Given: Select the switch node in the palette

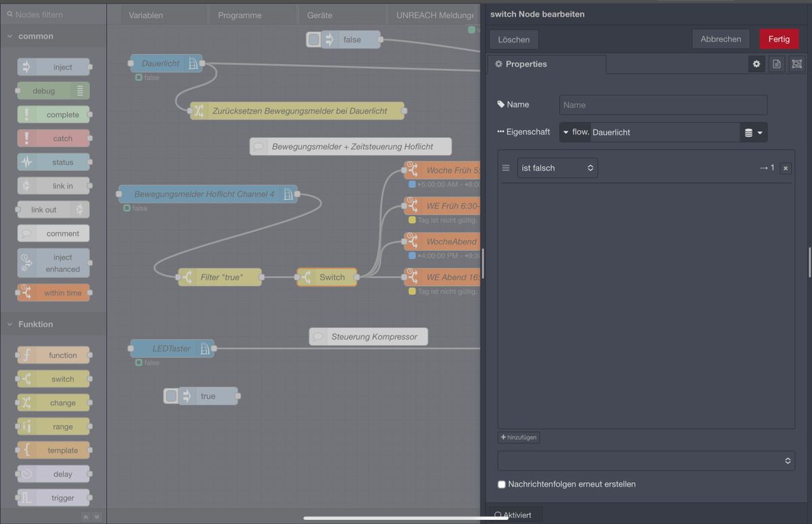Looking at the screenshot, I should 53,379.
